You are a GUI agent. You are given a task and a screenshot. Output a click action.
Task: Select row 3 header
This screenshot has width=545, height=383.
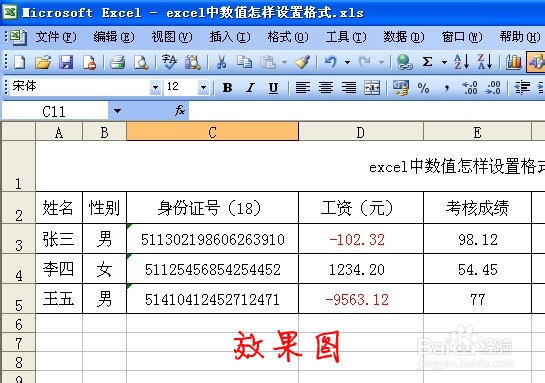[18, 239]
